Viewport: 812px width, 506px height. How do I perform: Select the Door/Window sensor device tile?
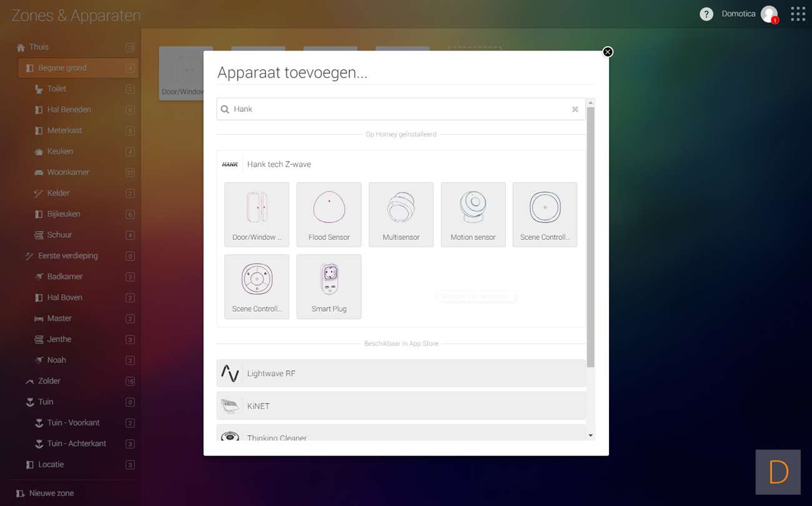tap(257, 214)
